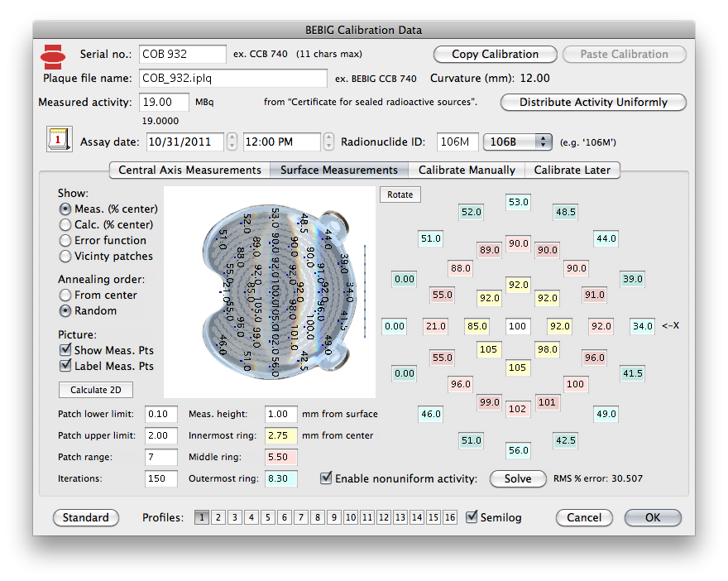Click the Patch range field

click(161, 457)
